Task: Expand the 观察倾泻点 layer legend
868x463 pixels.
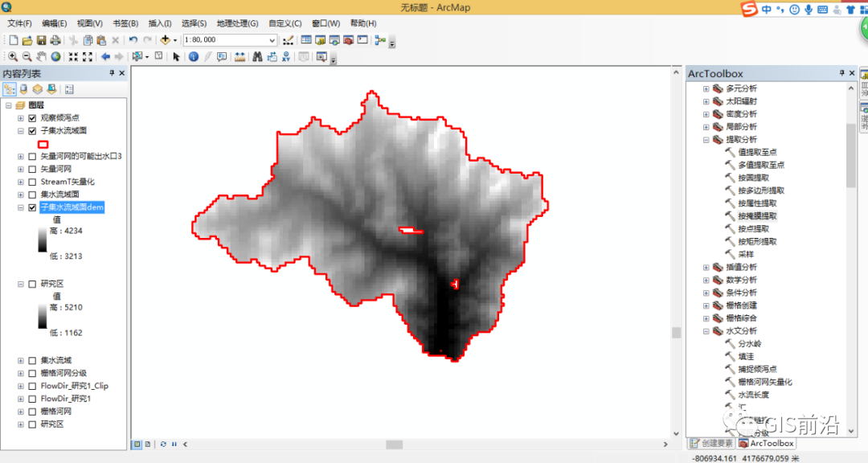Action: tap(20, 118)
